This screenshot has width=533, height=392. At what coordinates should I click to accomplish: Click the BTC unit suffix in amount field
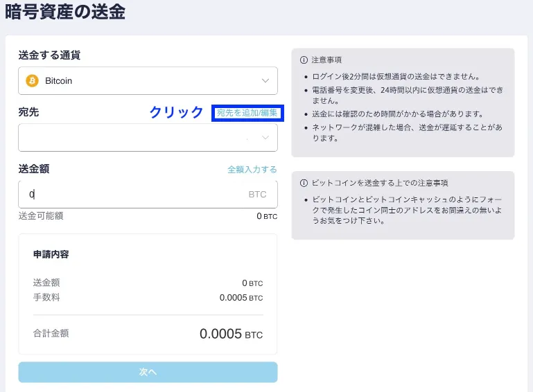click(257, 195)
